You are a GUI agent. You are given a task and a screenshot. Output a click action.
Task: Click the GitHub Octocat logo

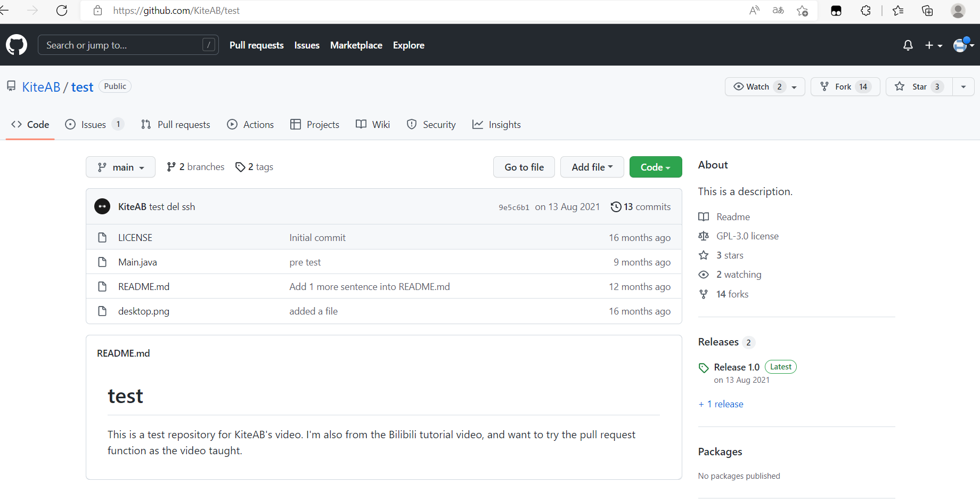tap(17, 45)
